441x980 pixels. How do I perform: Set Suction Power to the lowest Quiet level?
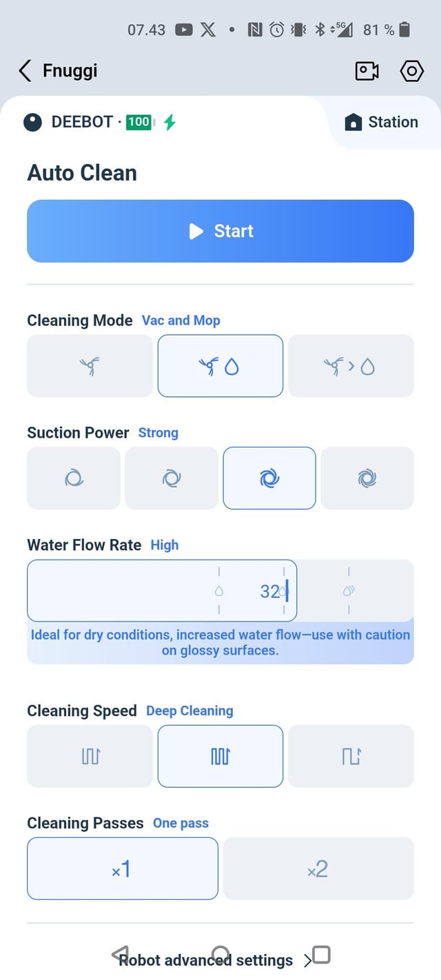(x=74, y=478)
